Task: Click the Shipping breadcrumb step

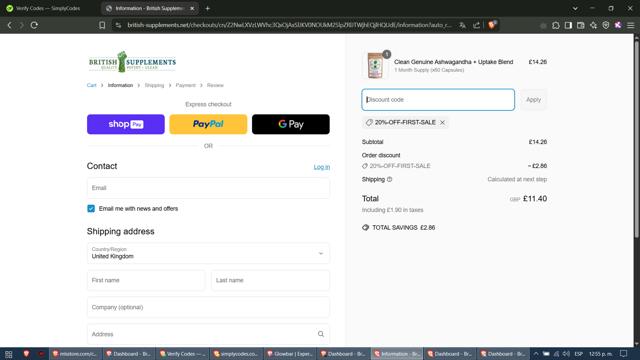Action: pyautogui.click(x=154, y=85)
